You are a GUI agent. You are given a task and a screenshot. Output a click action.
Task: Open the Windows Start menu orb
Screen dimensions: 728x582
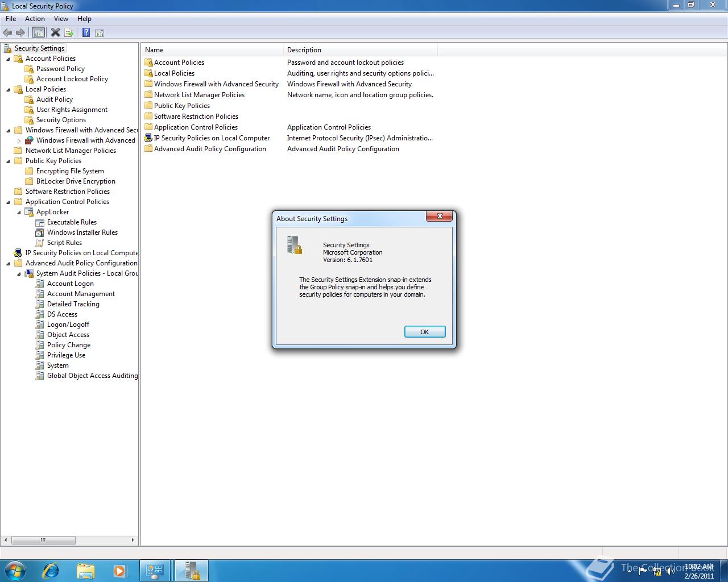(14, 570)
